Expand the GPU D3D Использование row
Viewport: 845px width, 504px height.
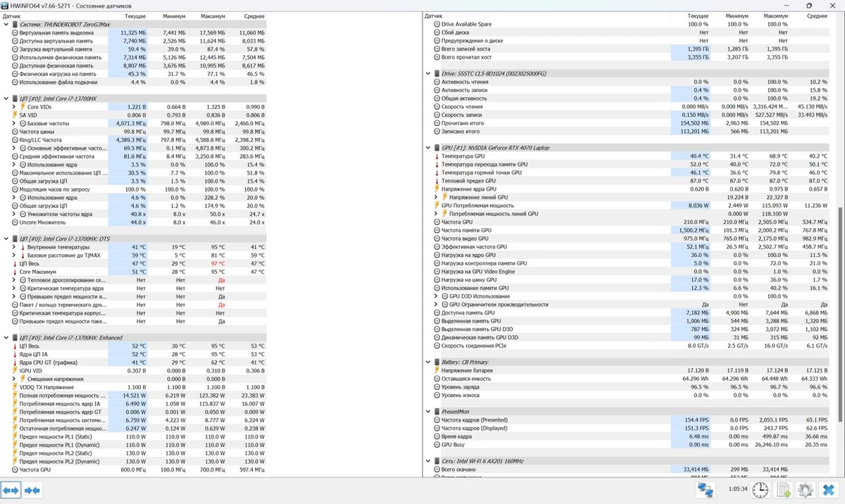pyautogui.click(x=436, y=296)
